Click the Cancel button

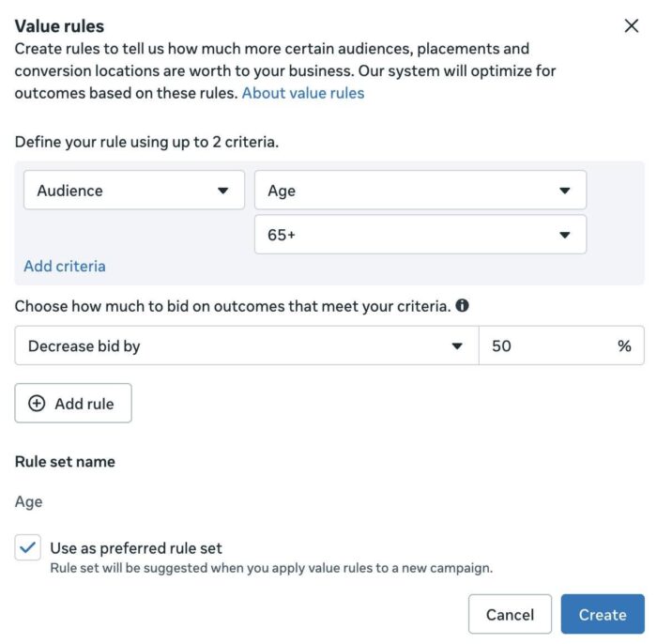[510, 614]
